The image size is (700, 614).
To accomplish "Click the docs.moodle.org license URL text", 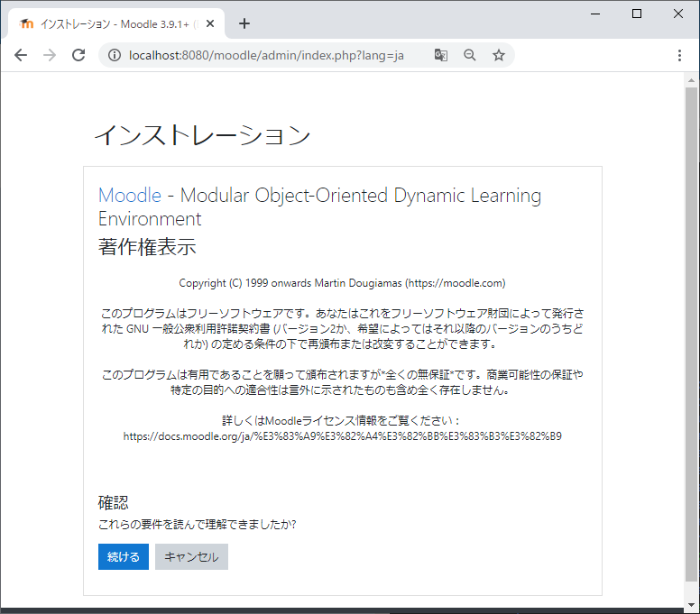I will 343,436.
